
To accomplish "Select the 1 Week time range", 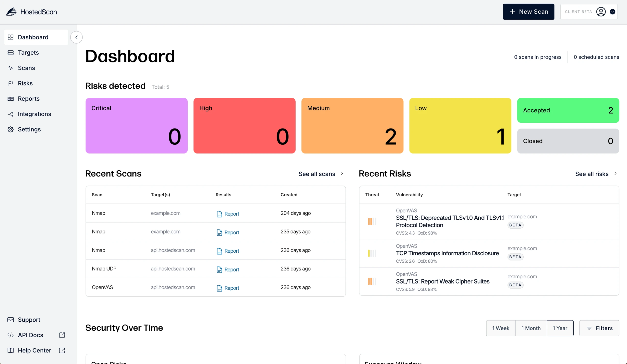I will point(501,328).
